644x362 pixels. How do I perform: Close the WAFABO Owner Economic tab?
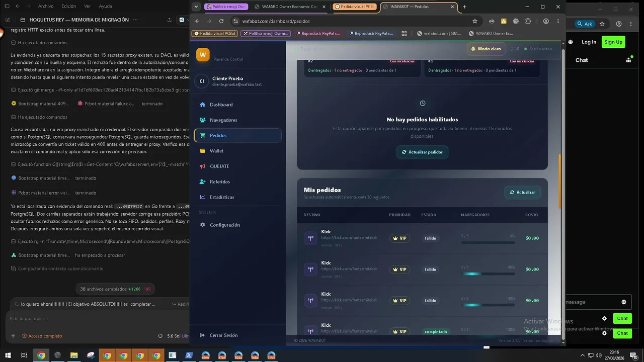[x=324, y=7]
